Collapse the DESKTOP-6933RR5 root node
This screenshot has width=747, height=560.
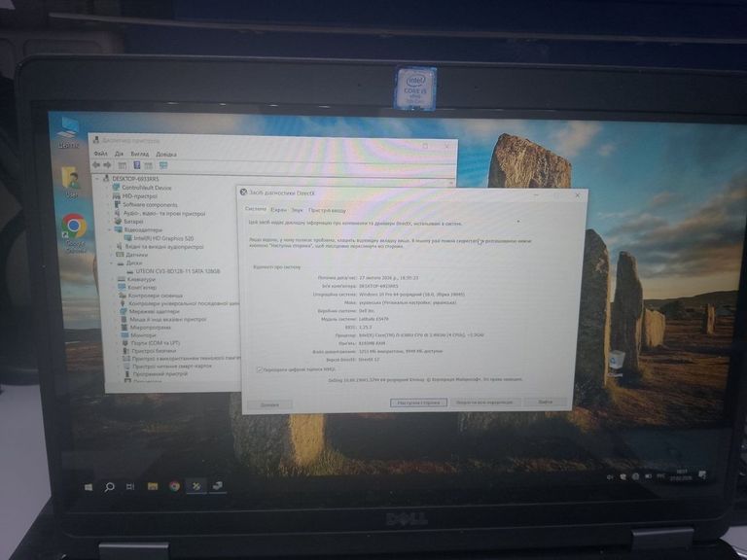point(97,179)
